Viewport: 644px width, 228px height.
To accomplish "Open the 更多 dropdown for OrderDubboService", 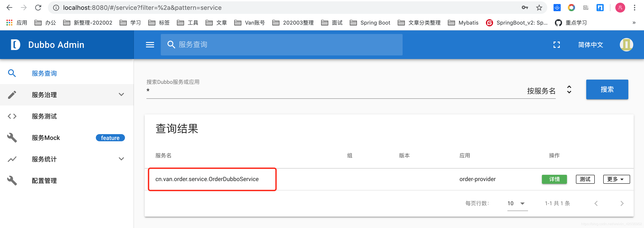I will point(616,179).
